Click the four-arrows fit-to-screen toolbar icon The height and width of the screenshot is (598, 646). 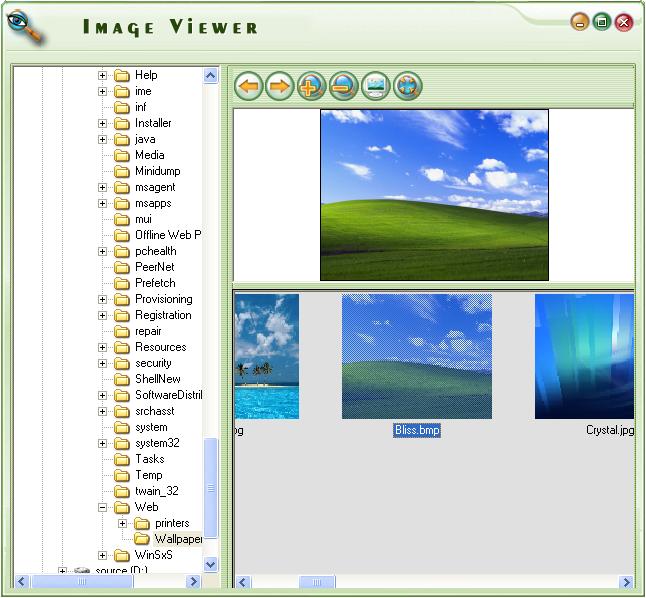point(407,87)
